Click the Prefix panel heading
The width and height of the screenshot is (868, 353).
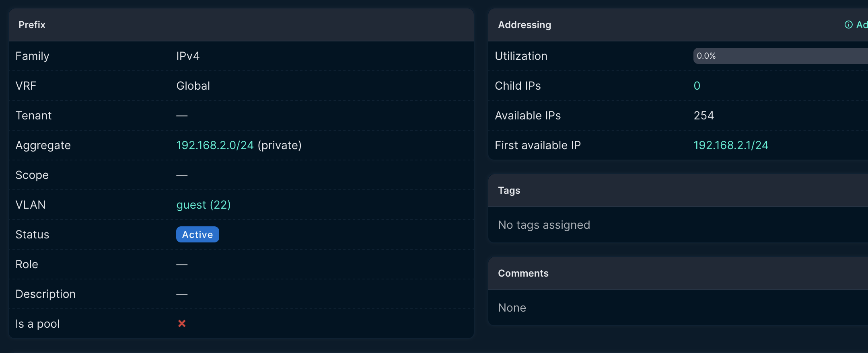(32, 25)
